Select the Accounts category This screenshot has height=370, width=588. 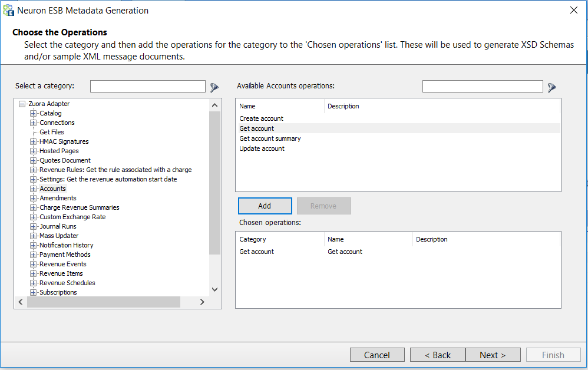[53, 189]
